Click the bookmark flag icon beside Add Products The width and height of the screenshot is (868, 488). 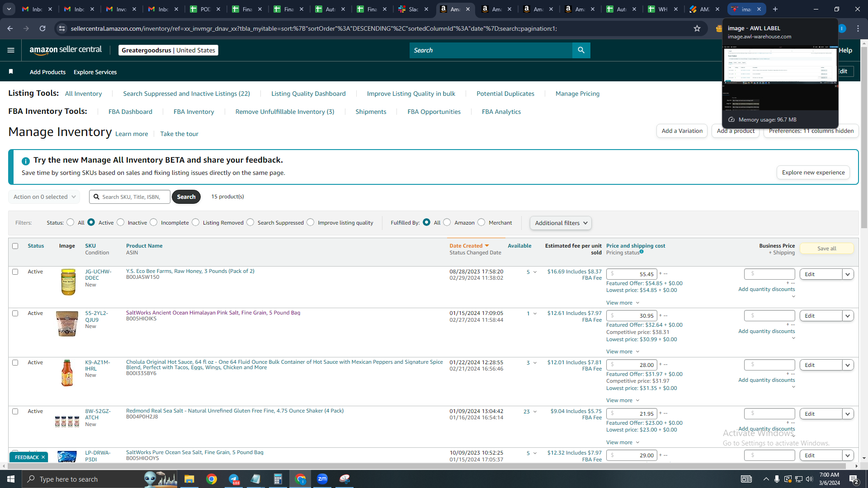(11, 71)
